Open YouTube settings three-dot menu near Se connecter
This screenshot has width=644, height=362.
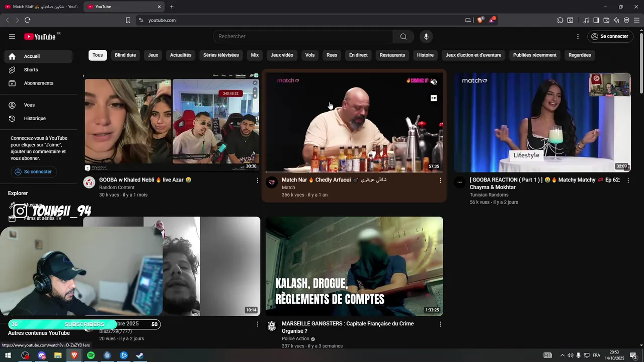coord(578,36)
